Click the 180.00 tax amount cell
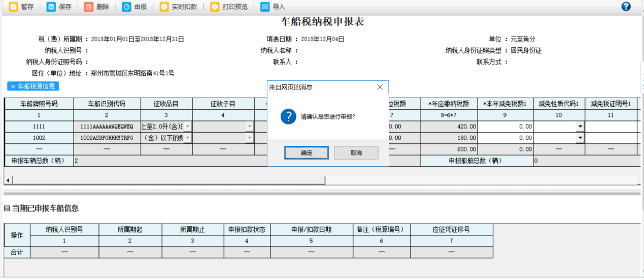The height and width of the screenshot is (280, 644). [x=449, y=138]
